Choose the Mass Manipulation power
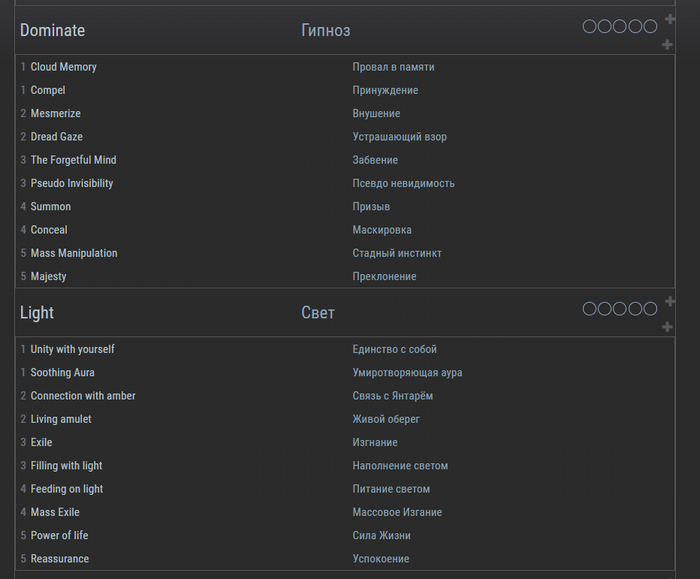This screenshot has height=579, width=700. (74, 253)
